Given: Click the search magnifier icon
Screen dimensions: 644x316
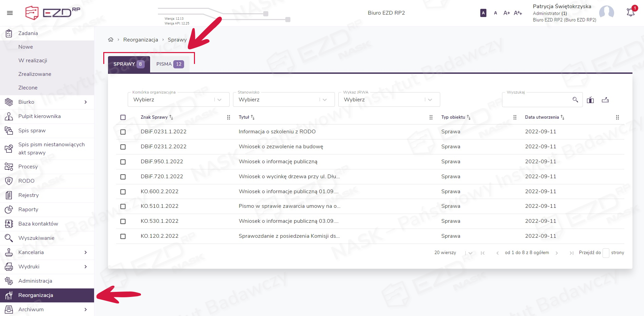Looking at the screenshot, I should click(x=575, y=100).
